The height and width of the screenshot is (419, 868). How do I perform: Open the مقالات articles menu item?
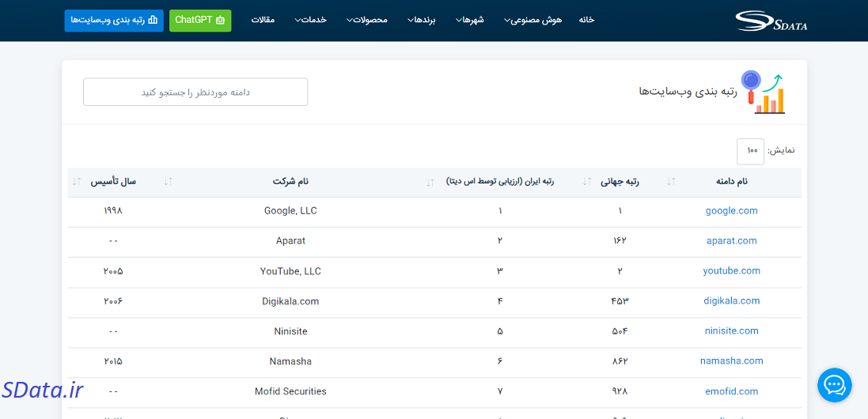(x=263, y=20)
